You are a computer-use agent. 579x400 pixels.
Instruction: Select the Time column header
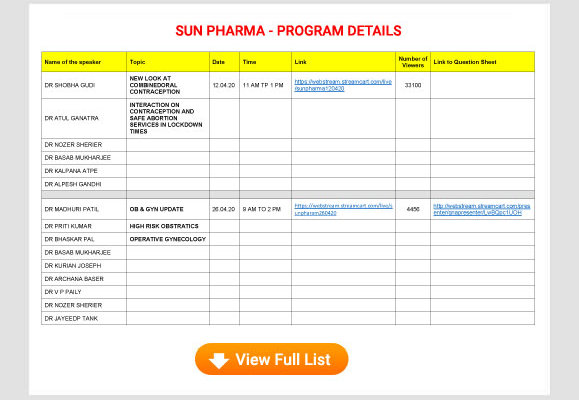[x=265, y=62]
